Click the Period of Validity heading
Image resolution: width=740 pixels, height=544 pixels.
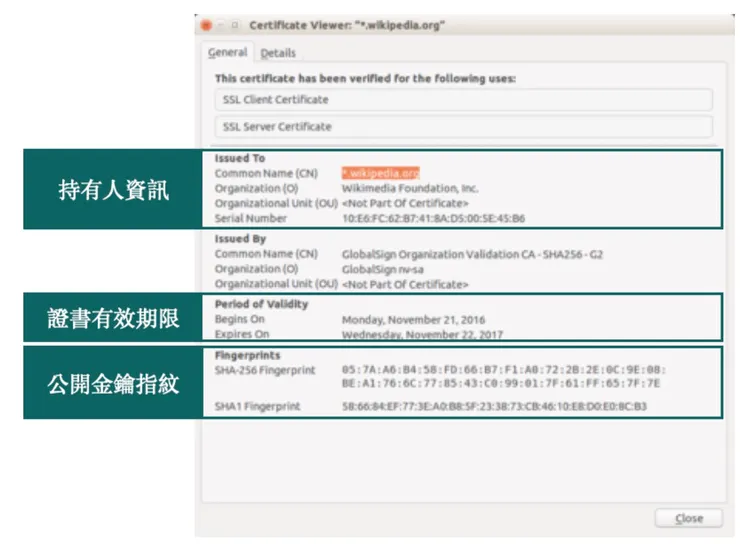pyautogui.click(x=261, y=304)
